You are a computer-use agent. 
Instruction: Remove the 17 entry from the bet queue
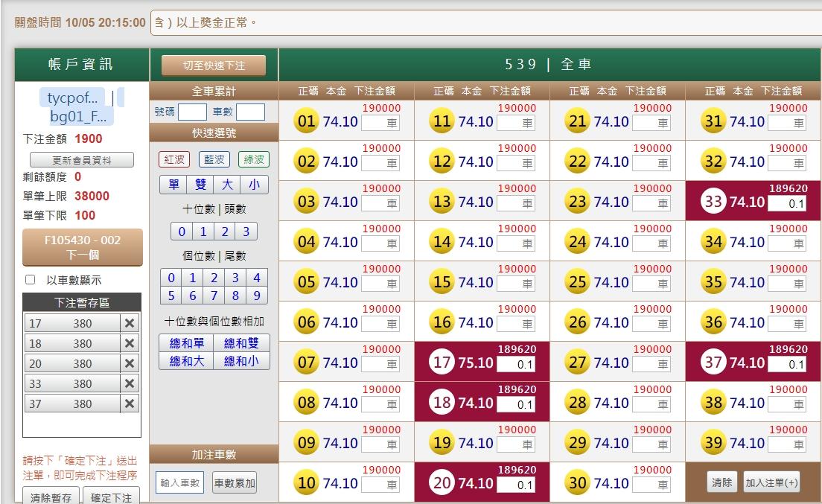[x=130, y=323]
